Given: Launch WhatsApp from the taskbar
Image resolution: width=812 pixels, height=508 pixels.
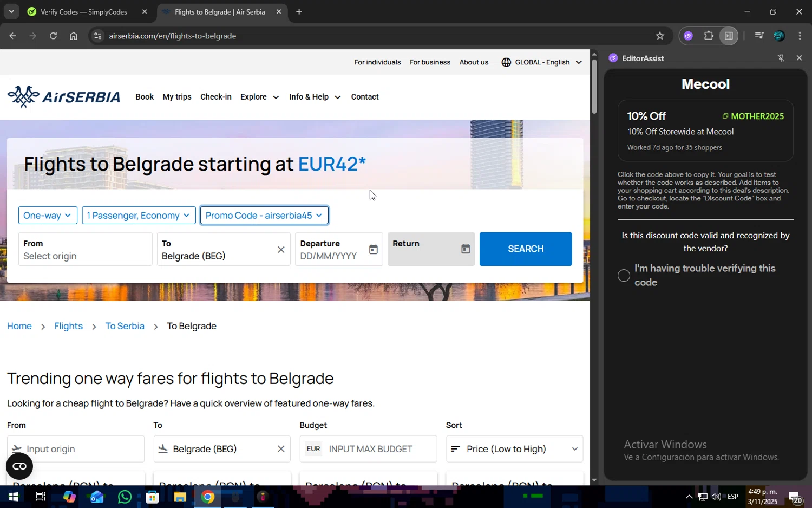Looking at the screenshot, I should click(125, 497).
